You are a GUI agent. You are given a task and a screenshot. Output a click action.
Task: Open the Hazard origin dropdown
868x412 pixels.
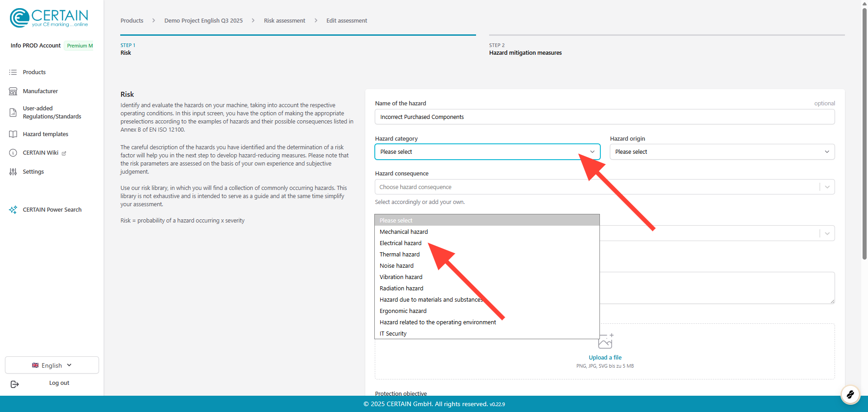tap(722, 152)
